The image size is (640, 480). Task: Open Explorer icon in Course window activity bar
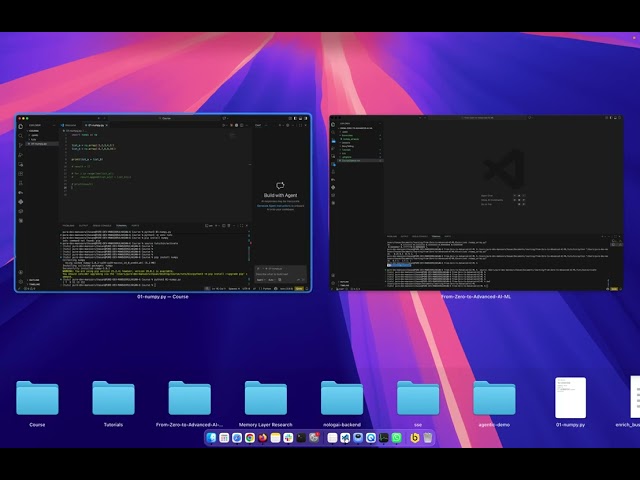click(20, 127)
